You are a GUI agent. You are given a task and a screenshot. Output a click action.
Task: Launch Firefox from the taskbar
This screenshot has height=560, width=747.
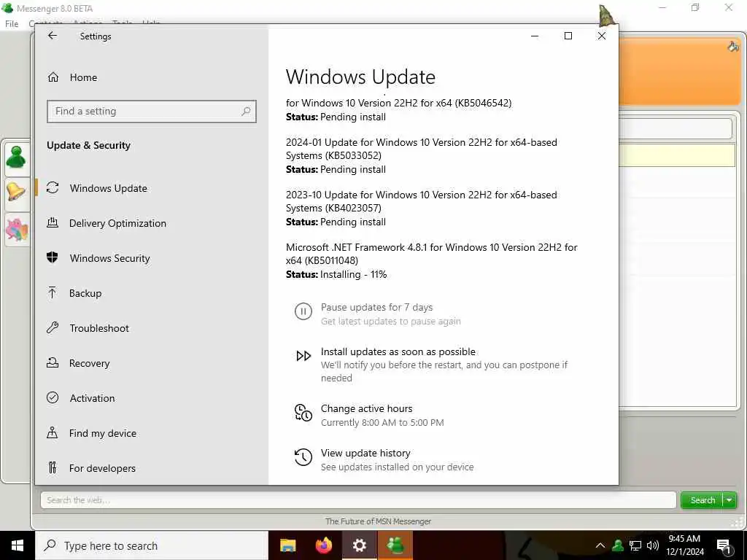click(324, 545)
